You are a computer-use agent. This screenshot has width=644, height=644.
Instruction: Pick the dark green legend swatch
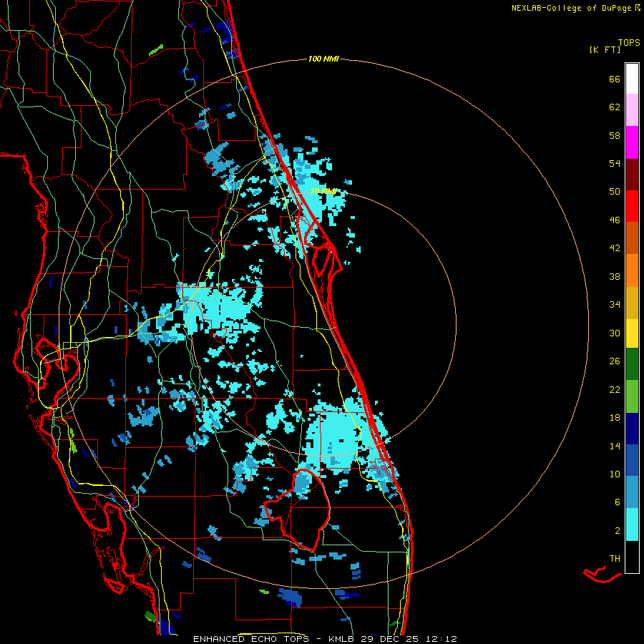point(632,364)
